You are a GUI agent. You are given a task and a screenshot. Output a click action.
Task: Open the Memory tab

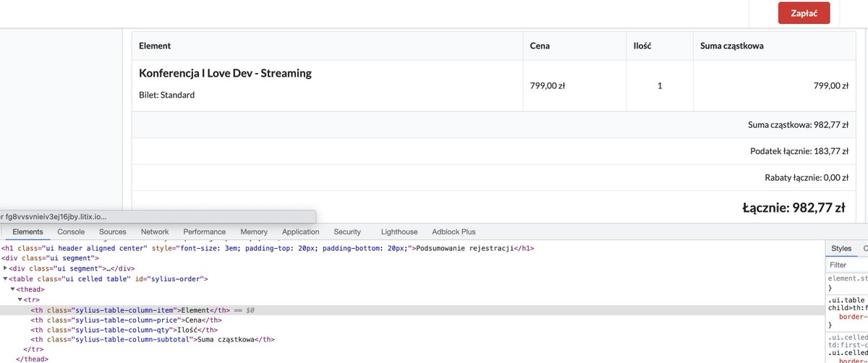coord(254,232)
